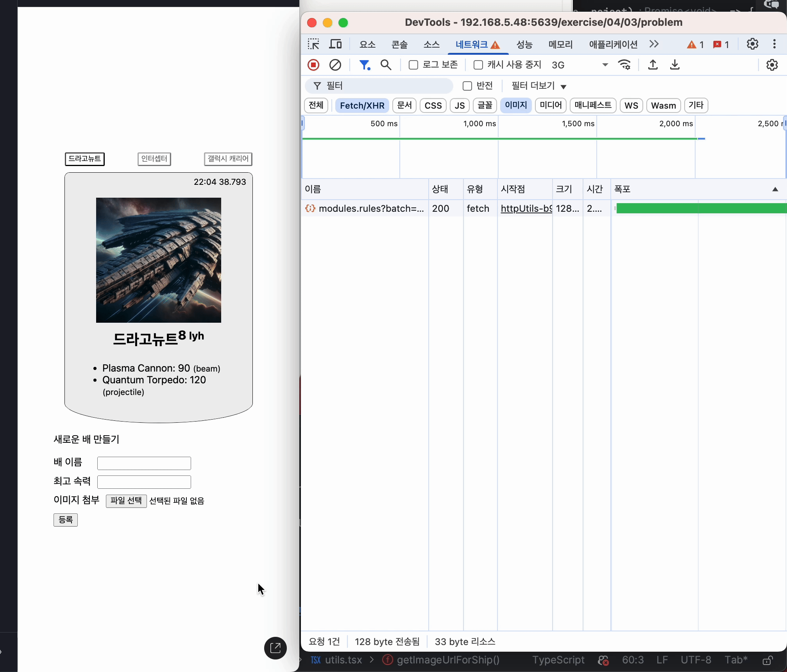Switch to the 메모리 tab
This screenshot has width=787, height=672.
pos(560,45)
